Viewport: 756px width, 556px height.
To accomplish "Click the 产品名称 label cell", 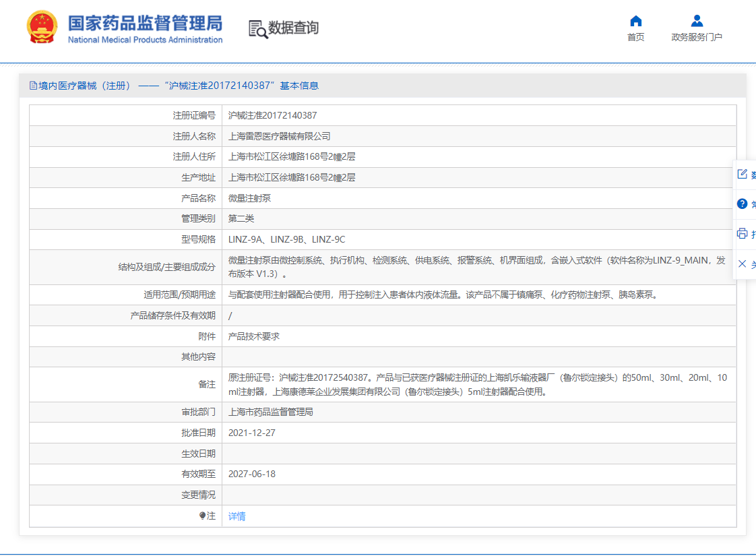I will click(126, 198).
